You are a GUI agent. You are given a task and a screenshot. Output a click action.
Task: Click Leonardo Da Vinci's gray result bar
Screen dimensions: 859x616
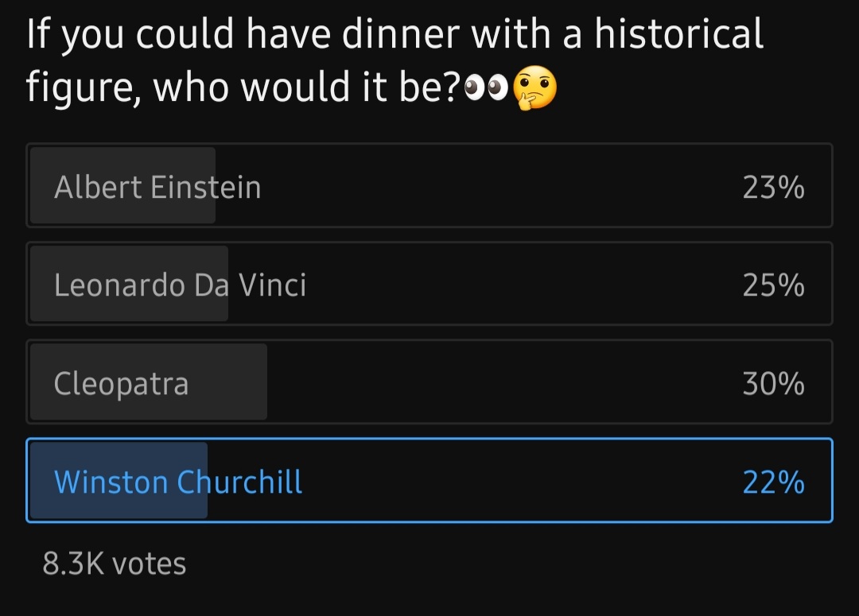point(130,284)
